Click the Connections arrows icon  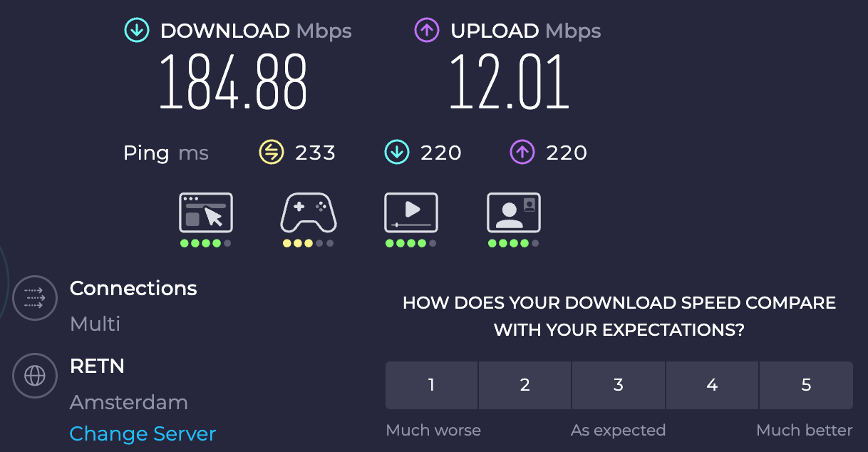35,297
